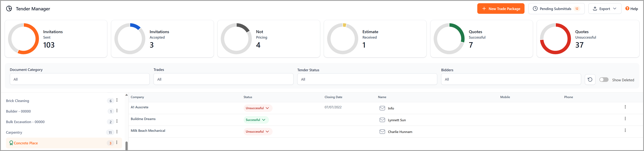644x151 pixels.
Task: Click the Charlie Hunnam contact name
Action: coord(400,132)
